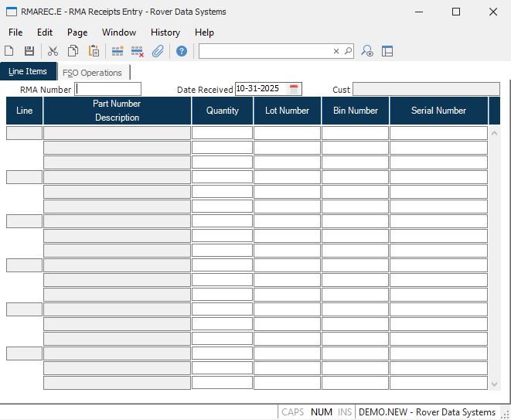The height and width of the screenshot is (420, 511).
Task: Click the magnifier icon in search box
Action: pyautogui.click(x=348, y=51)
